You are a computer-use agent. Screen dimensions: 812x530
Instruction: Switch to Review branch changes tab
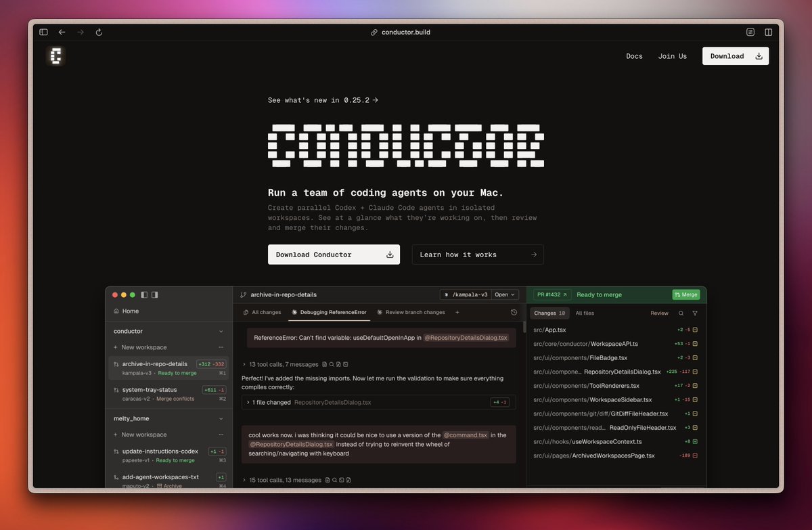pos(411,313)
